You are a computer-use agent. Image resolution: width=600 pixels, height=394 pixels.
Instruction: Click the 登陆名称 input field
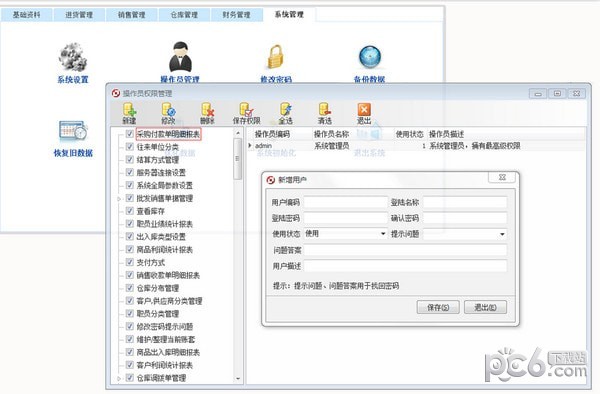coord(465,202)
